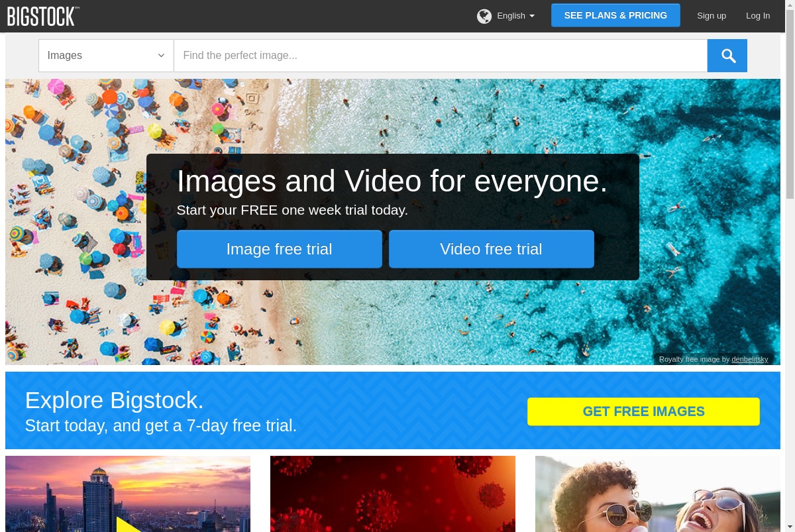This screenshot has width=795, height=532.
Task: Start the Video free trial
Action: pyautogui.click(x=492, y=249)
